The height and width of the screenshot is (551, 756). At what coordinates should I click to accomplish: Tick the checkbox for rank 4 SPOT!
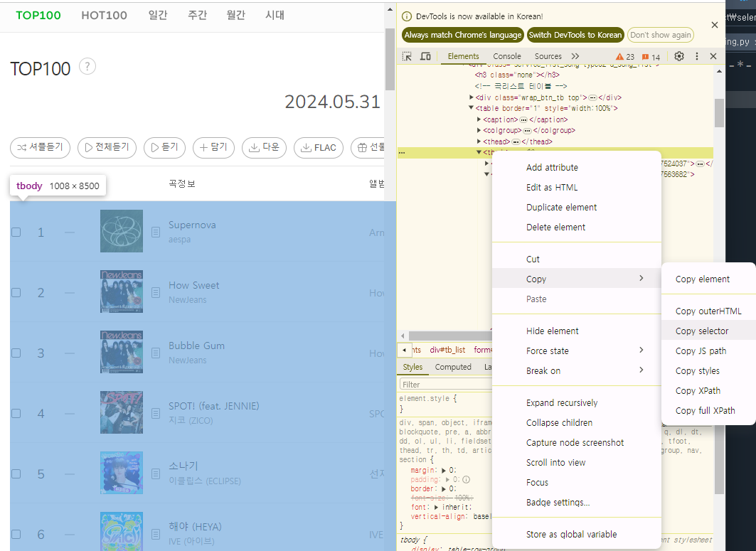16,414
